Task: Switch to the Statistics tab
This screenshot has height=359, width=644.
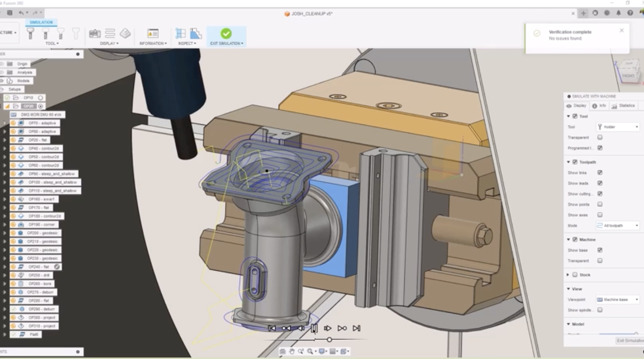Action: click(x=623, y=106)
